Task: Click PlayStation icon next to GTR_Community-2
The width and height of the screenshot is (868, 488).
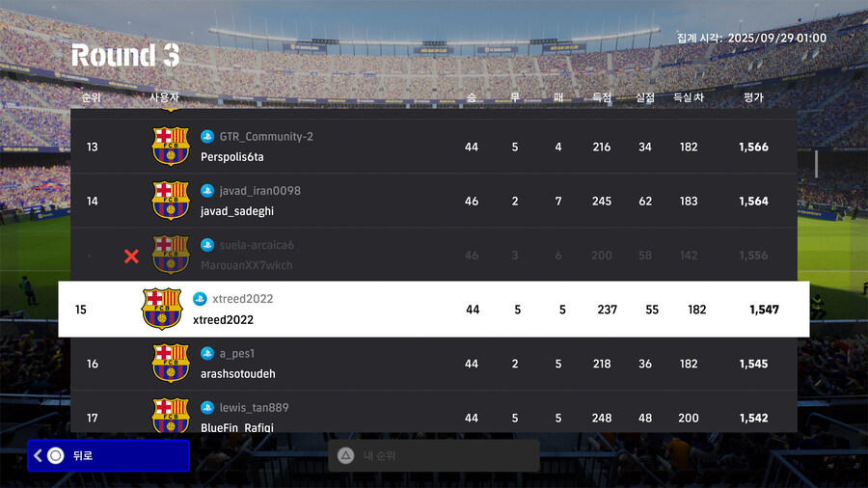Action: (207, 137)
